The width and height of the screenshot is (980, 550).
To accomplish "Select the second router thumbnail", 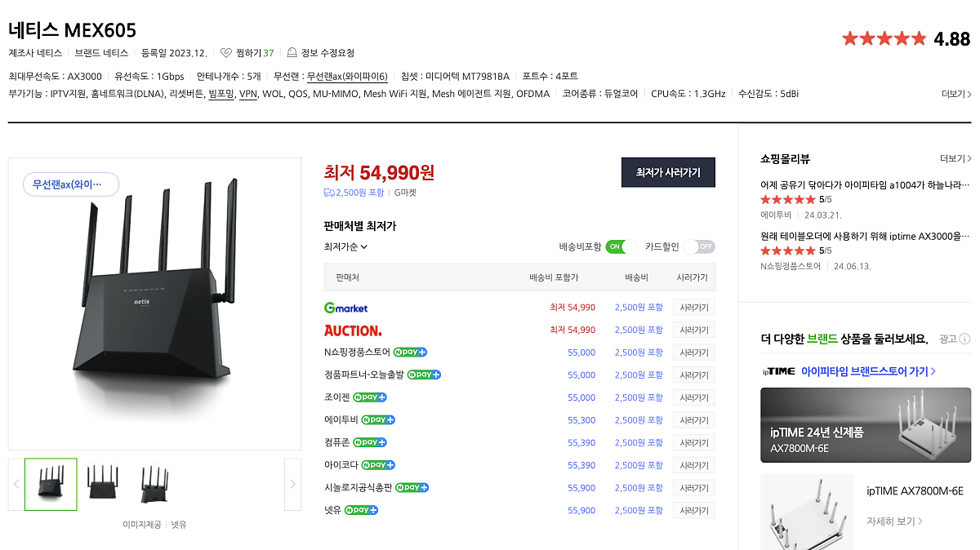I will tap(103, 484).
